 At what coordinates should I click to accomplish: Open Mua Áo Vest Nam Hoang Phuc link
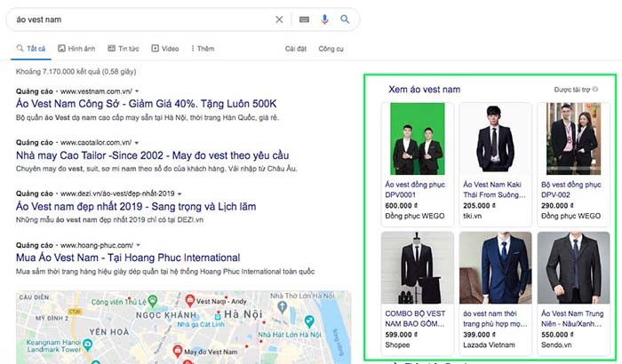[x=128, y=257]
